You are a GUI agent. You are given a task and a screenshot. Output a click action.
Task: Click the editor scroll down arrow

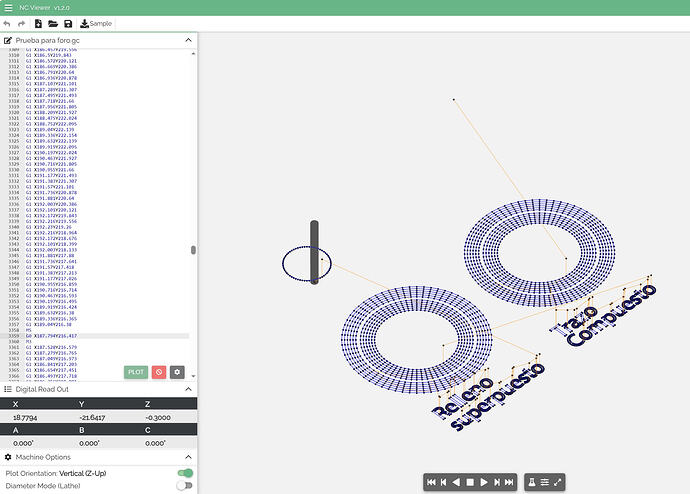pos(193,376)
